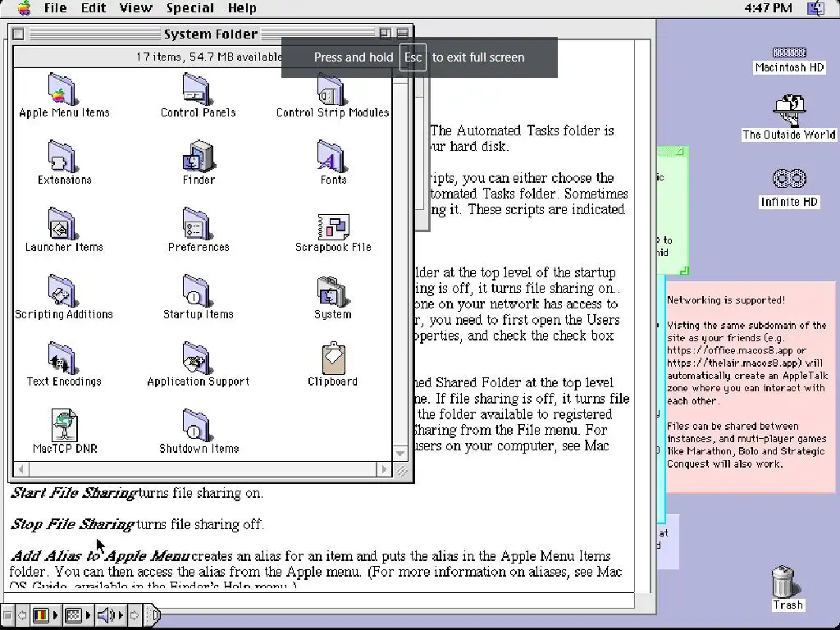
Task: Open the Edit menu
Action: [x=94, y=8]
